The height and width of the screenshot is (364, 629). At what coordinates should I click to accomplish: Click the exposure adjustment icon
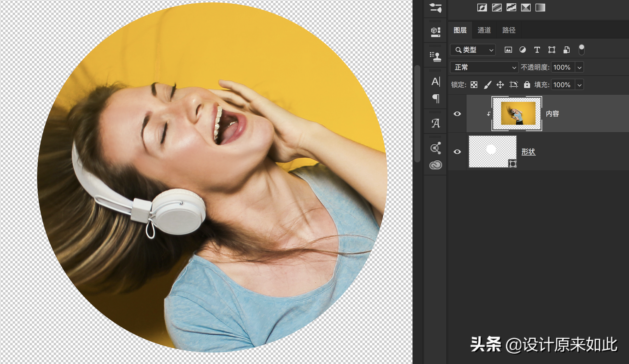point(482,8)
